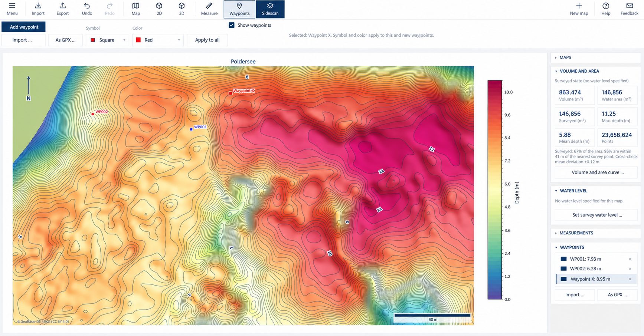Remove WP001 from waypoints list
Image resolution: width=644 pixels, height=336 pixels.
click(630, 259)
